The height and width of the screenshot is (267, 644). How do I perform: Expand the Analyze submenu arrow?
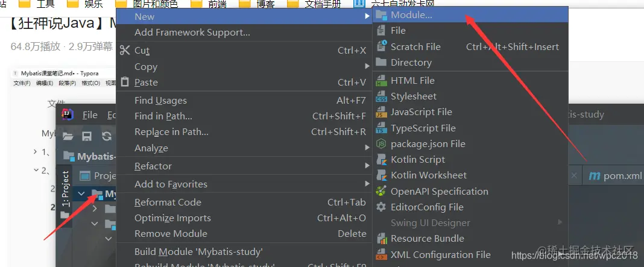click(x=367, y=148)
